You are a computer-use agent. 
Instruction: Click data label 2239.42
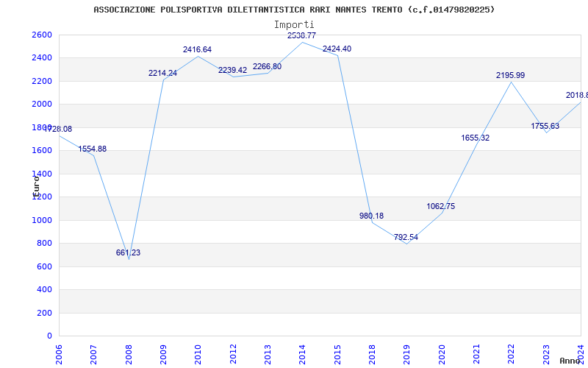coord(232,70)
